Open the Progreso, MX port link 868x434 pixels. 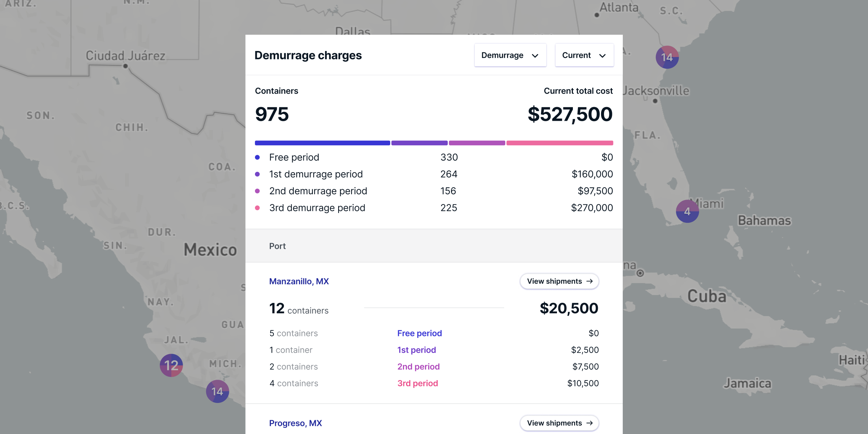pos(295,423)
